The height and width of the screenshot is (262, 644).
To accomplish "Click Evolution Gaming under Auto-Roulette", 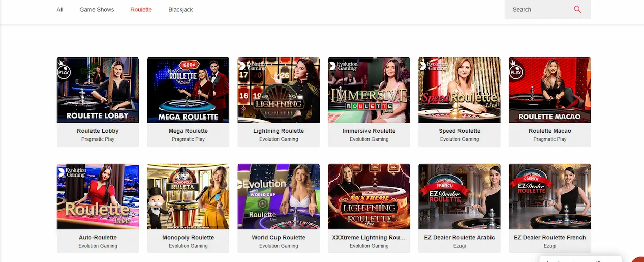I will (x=98, y=246).
